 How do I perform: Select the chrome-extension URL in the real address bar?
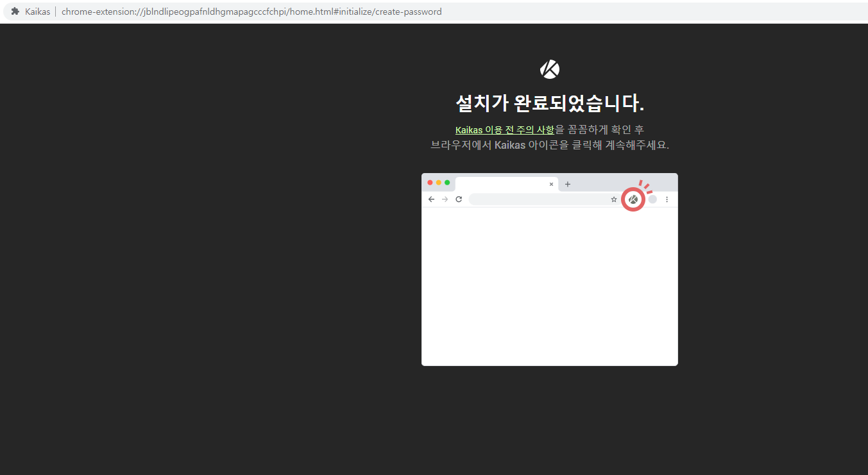coord(250,11)
